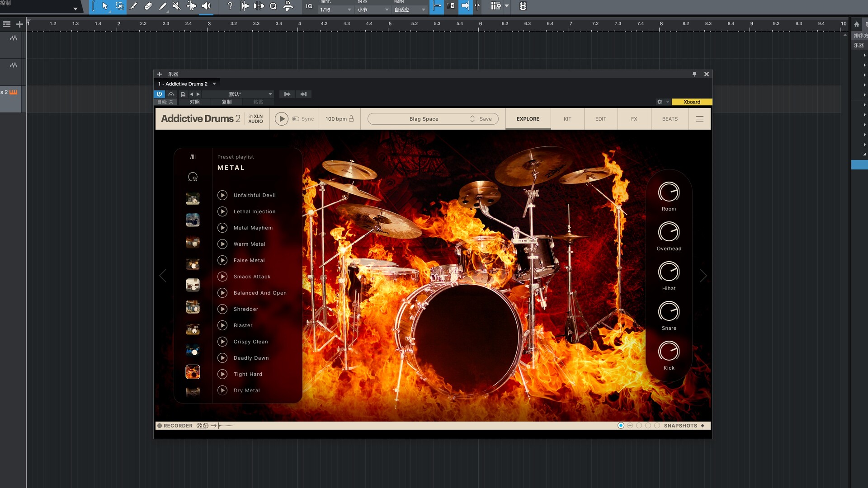This screenshot has width=868, height=488.
Task: Select the fifth snapshot slot
Action: [657, 426]
